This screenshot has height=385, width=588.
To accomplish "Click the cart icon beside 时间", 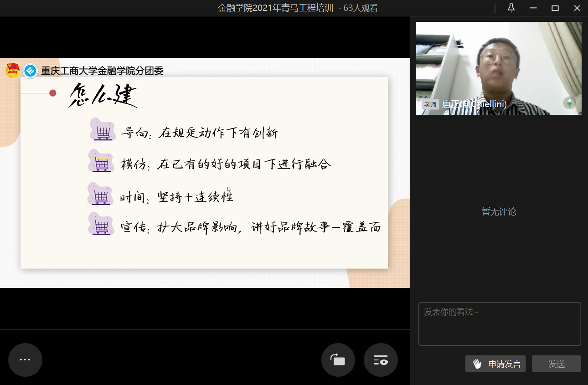I will point(101,195).
